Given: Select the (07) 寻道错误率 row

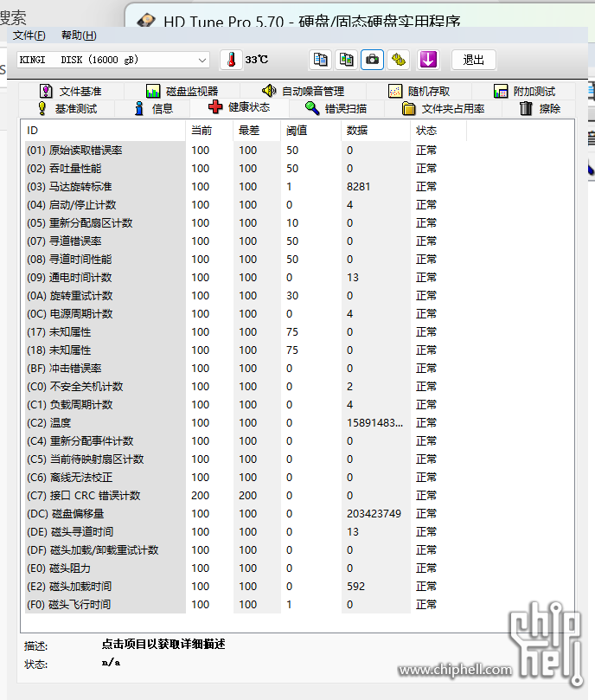Looking at the screenshot, I should [x=246, y=241].
